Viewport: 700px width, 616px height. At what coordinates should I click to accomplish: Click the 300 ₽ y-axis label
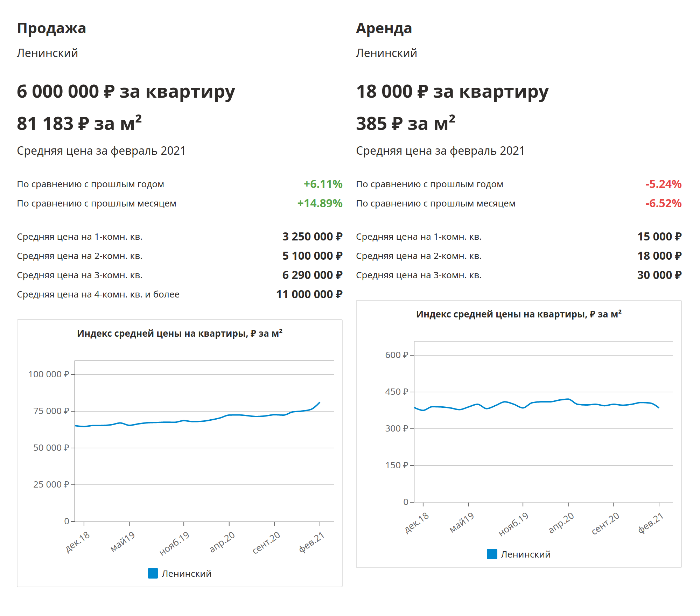(397, 428)
